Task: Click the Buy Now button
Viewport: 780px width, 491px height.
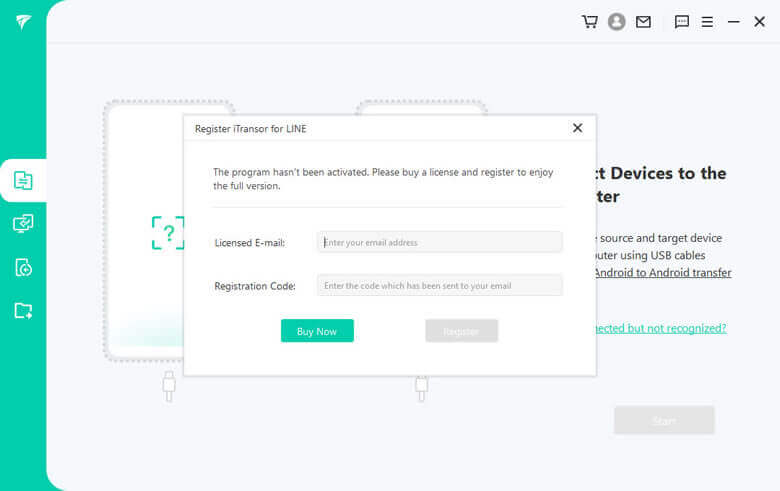Action: coord(317,331)
